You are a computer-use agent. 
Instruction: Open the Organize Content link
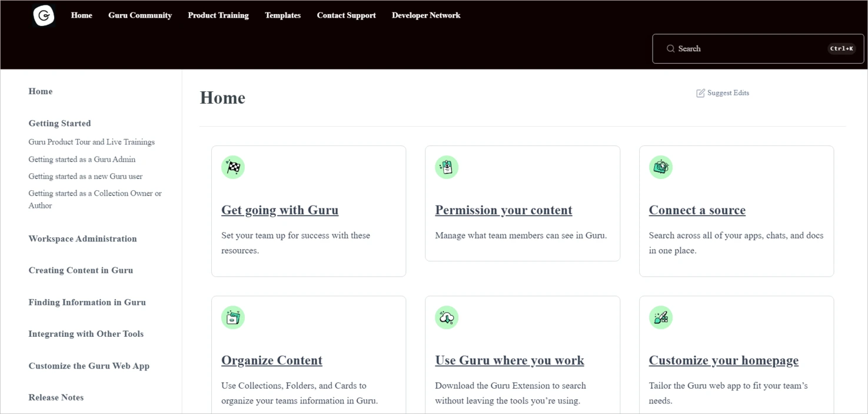272,360
